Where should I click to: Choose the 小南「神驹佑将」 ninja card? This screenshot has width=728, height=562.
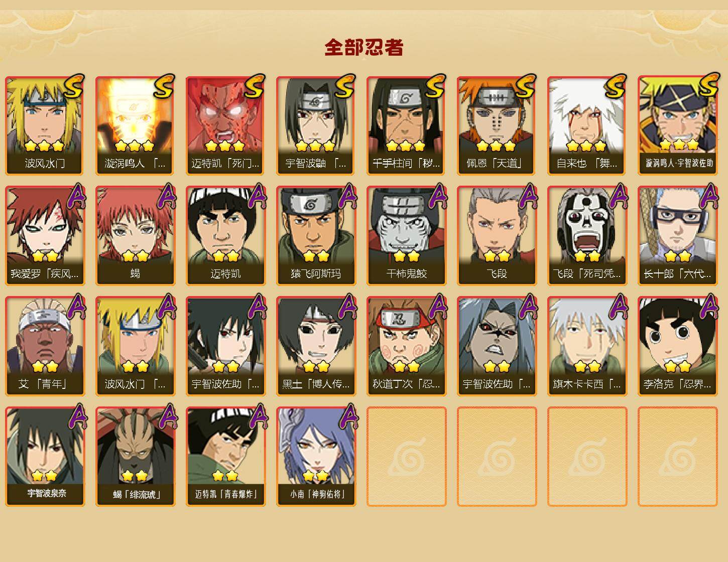(316, 457)
